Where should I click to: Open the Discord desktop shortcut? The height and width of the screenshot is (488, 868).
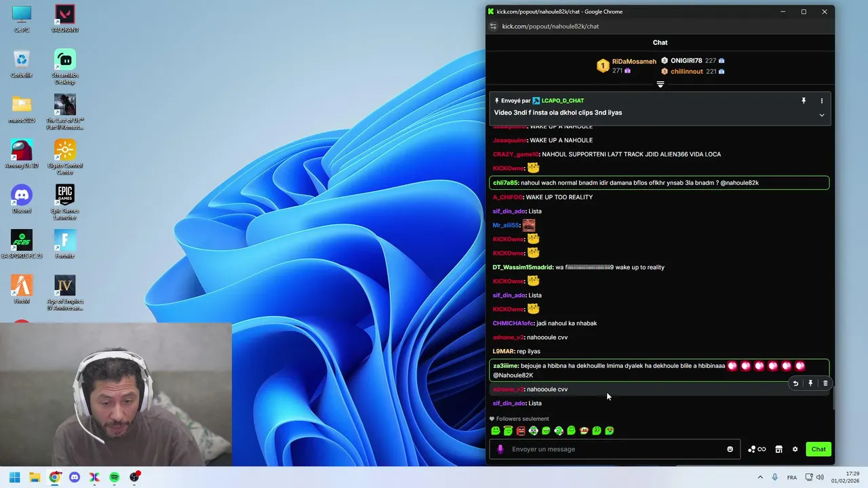coord(22,199)
